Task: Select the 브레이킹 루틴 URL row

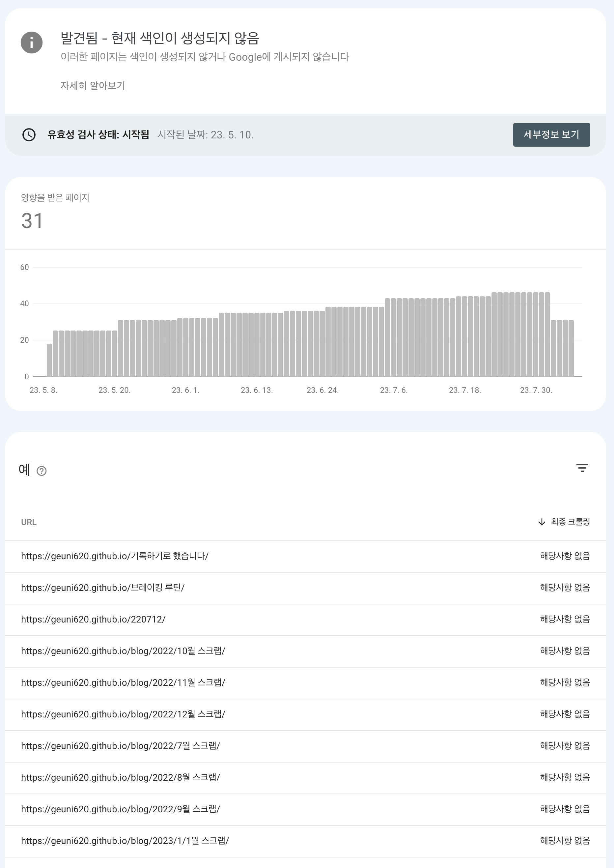Action: coord(305,588)
